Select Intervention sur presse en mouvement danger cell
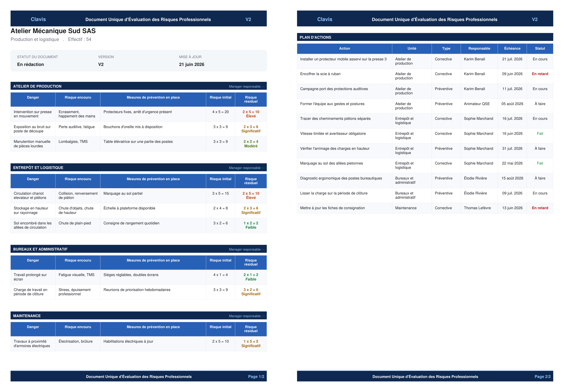 click(33, 114)
